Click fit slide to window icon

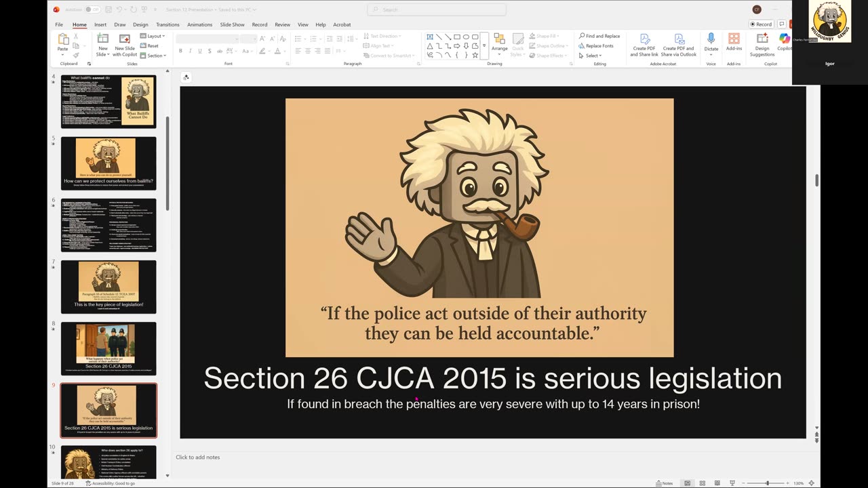(812, 483)
